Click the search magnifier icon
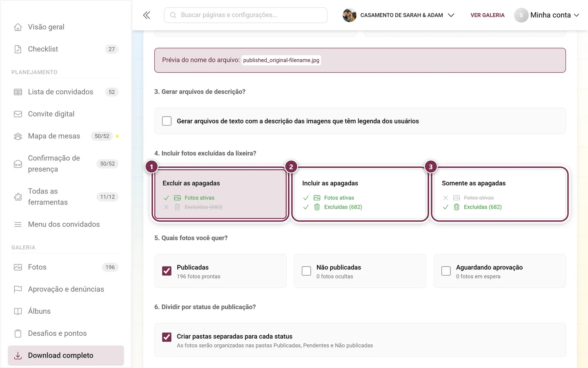The width and height of the screenshot is (588, 368). coord(173,15)
